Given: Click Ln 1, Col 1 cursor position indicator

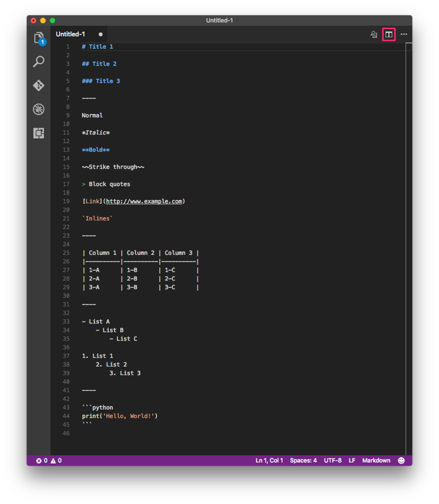Looking at the screenshot, I should tap(269, 461).
